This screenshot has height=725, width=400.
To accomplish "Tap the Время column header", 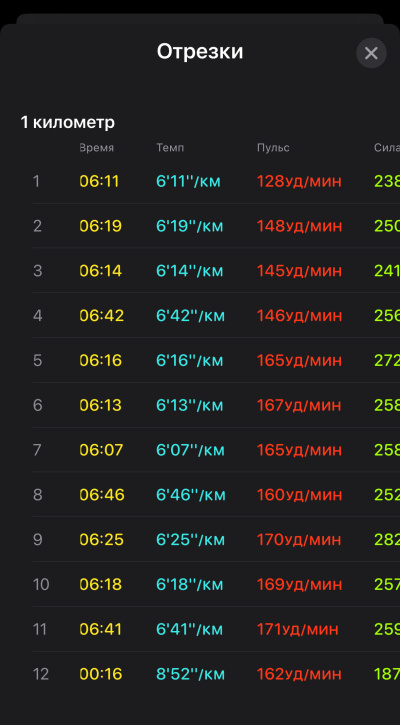I will tap(97, 148).
